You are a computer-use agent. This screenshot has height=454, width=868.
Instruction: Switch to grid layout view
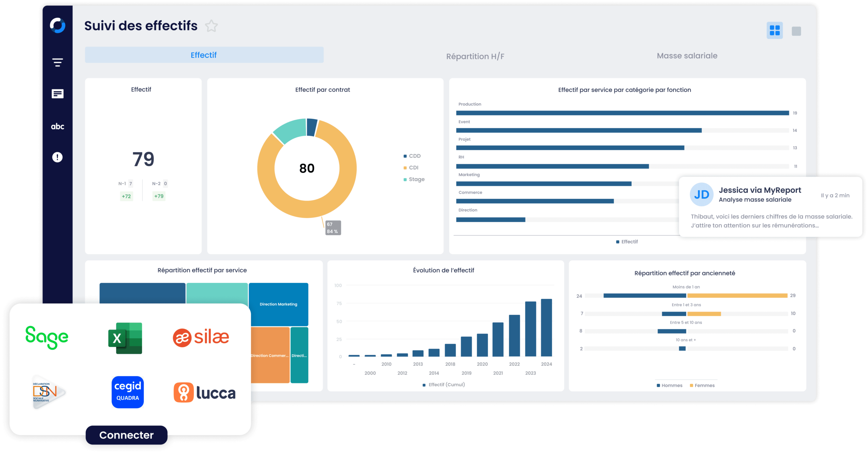(774, 31)
